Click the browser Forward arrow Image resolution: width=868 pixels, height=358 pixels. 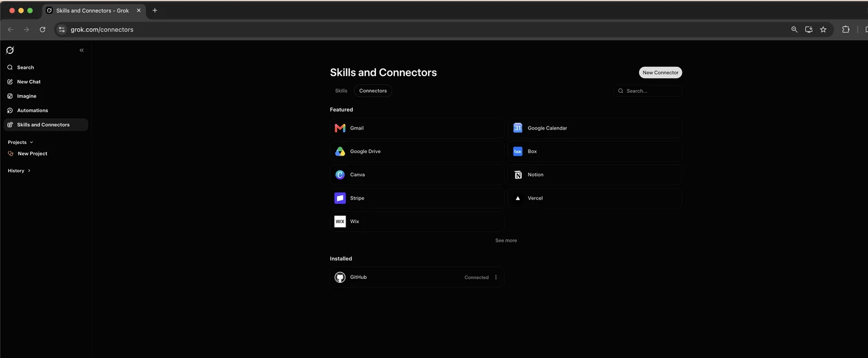(26, 29)
